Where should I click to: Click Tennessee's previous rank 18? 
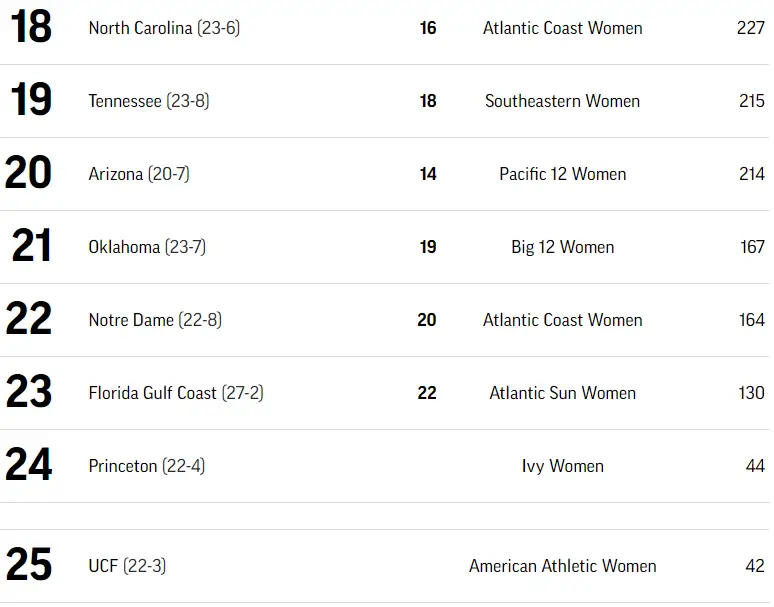(x=428, y=101)
